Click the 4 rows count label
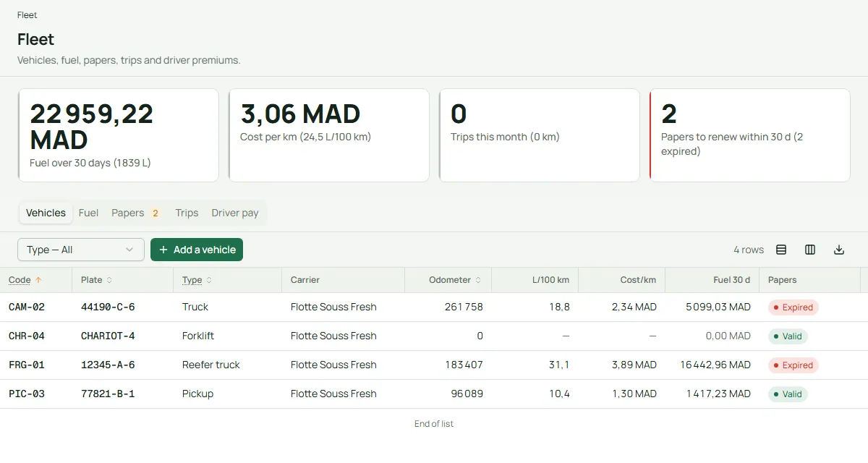The image size is (868, 463). coord(749,250)
